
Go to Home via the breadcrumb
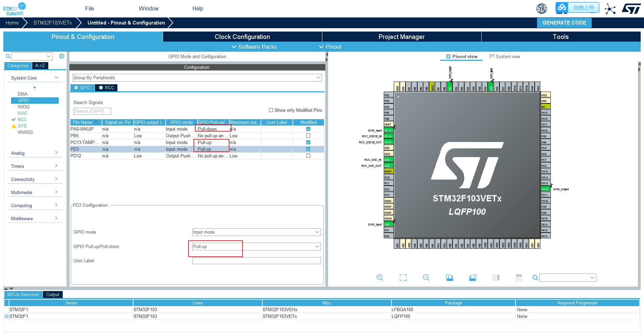(x=12, y=22)
